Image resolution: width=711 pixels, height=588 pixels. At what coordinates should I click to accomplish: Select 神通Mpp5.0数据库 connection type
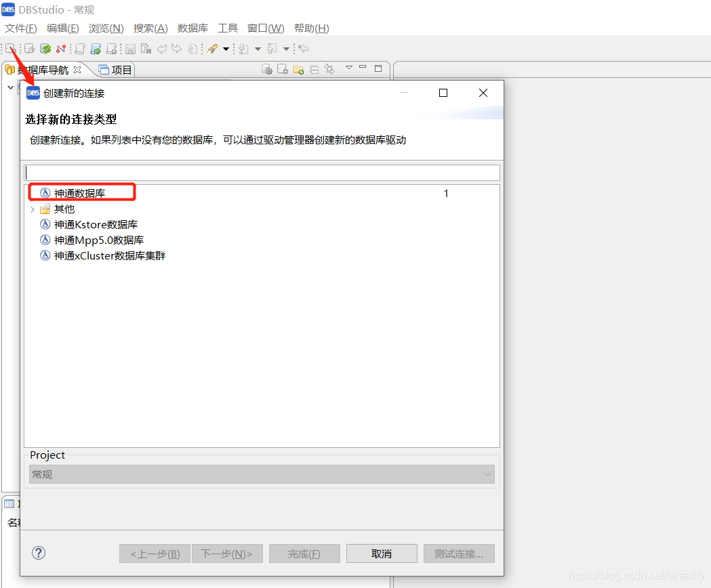tap(92, 240)
